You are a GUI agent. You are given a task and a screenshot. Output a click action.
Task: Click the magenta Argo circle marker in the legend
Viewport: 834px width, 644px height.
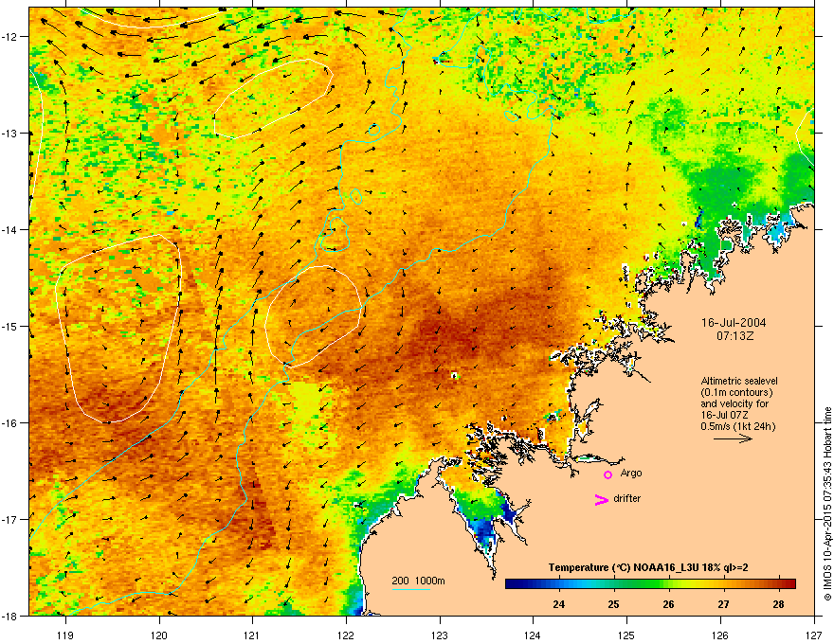click(607, 474)
